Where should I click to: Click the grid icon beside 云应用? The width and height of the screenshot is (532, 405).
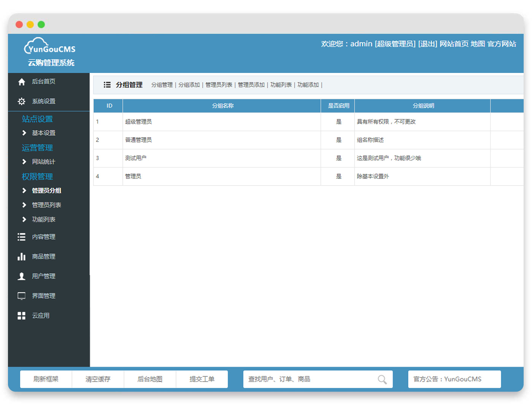[22, 316]
